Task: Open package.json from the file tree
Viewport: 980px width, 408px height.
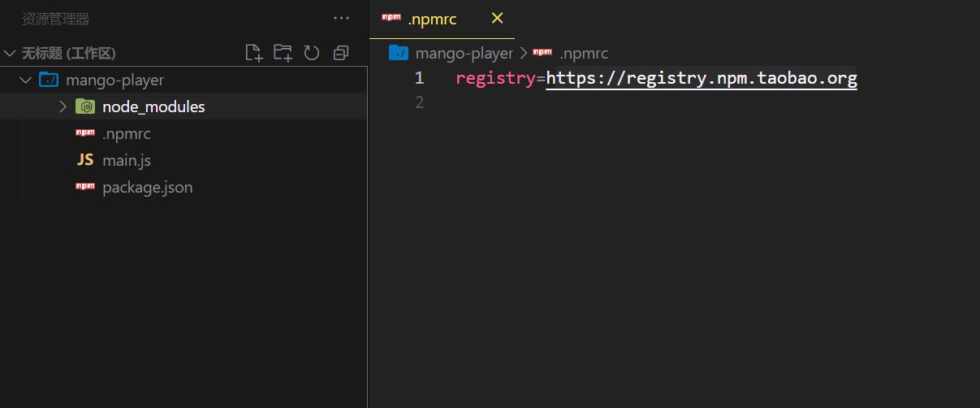Action: click(x=147, y=187)
